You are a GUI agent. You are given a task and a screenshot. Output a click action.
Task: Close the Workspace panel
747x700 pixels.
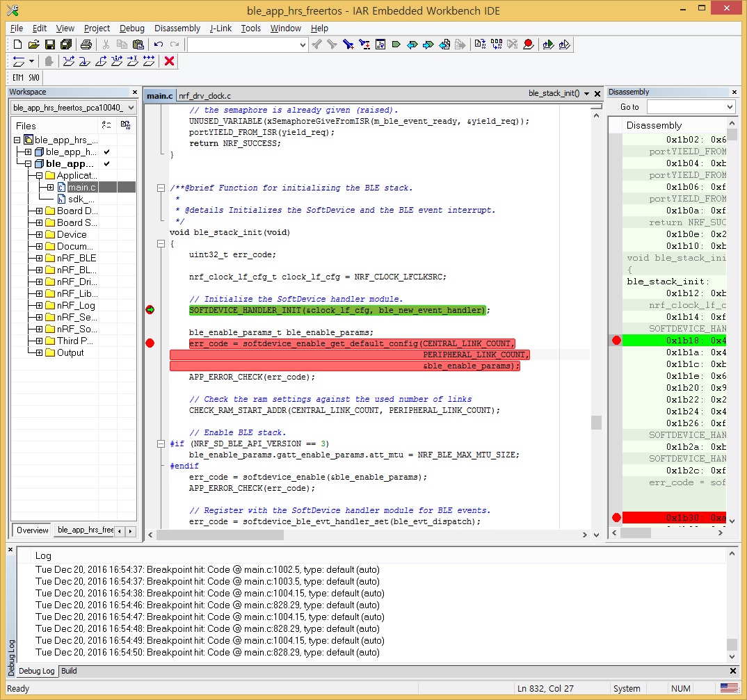coord(135,92)
